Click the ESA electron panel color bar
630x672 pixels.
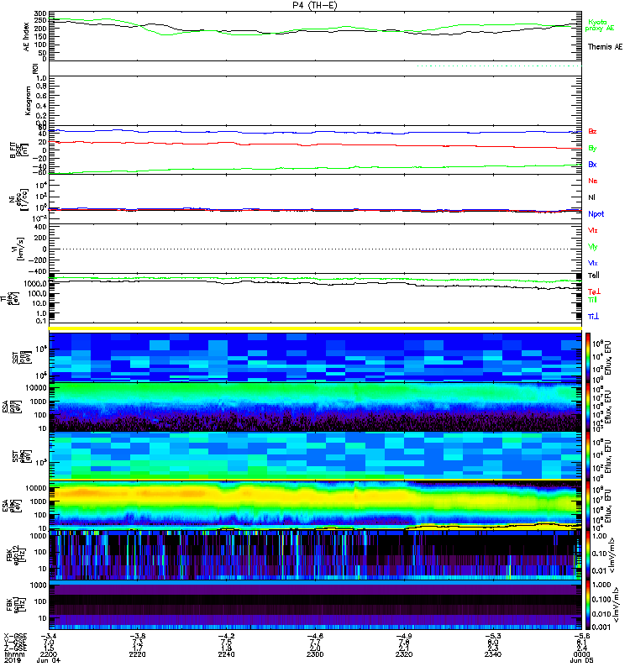(587, 506)
